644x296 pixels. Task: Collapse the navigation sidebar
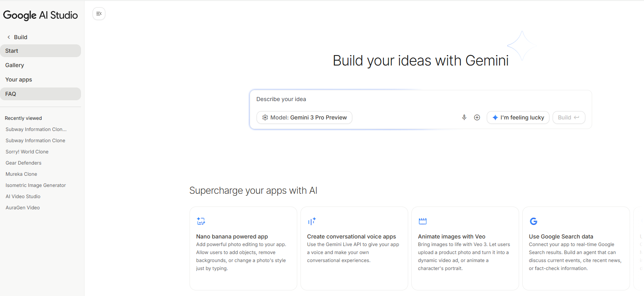(99, 13)
